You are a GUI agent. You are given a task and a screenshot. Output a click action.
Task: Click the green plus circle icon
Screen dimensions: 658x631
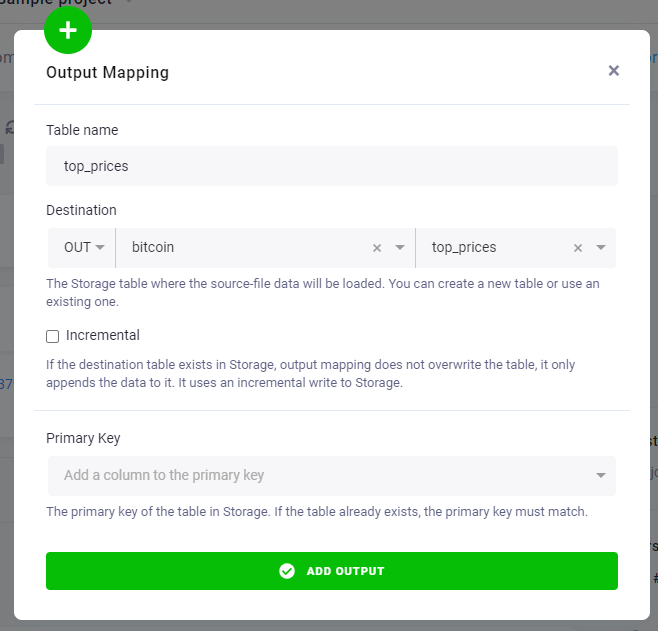point(68,30)
